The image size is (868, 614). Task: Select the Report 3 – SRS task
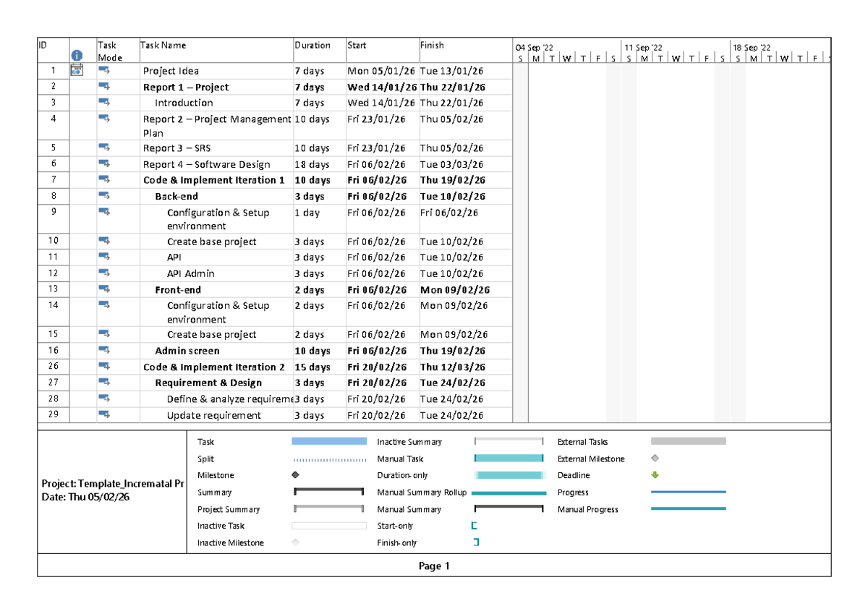[x=176, y=148]
